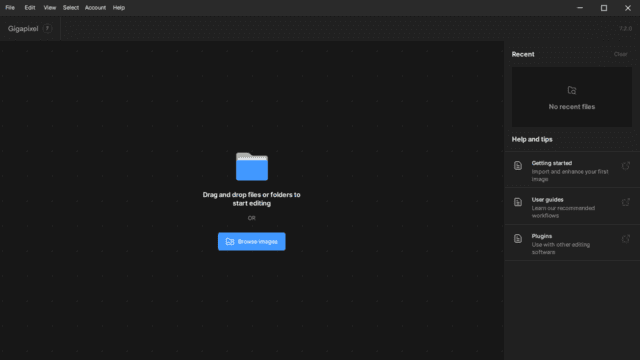Screen dimensions: 640x360
Task: Click the Getting started document icon
Action: [x=518, y=166]
